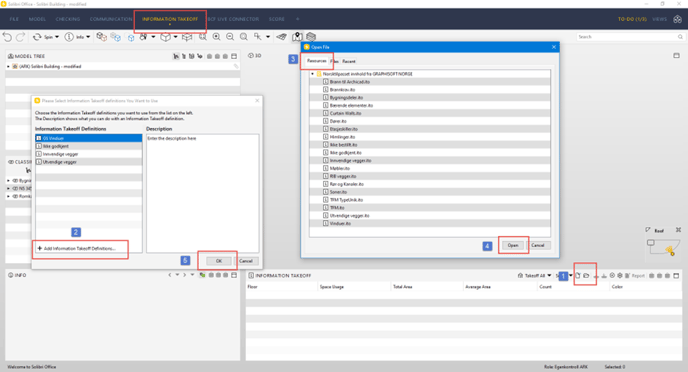Click the perspective box view icon
Viewport: 688px width, 372px height.
[187, 37]
